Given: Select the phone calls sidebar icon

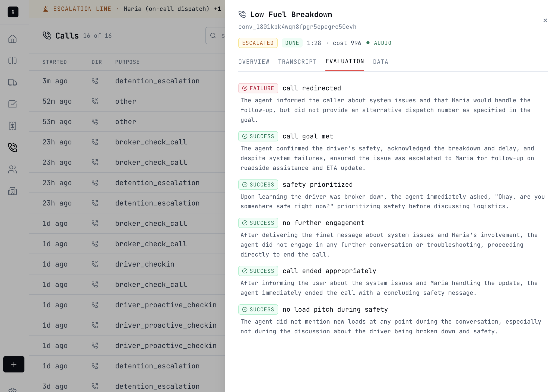Looking at the screenshot, I should coord(12,148).
